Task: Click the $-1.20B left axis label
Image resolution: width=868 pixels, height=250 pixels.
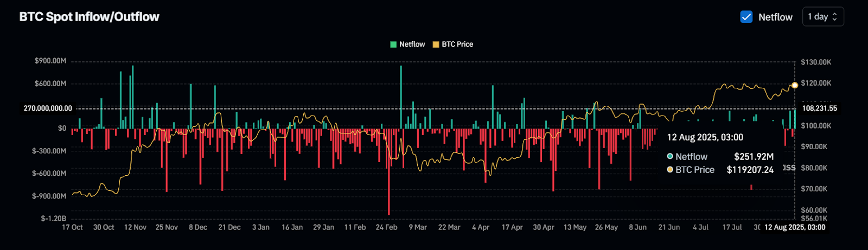Action: point(54,219)
